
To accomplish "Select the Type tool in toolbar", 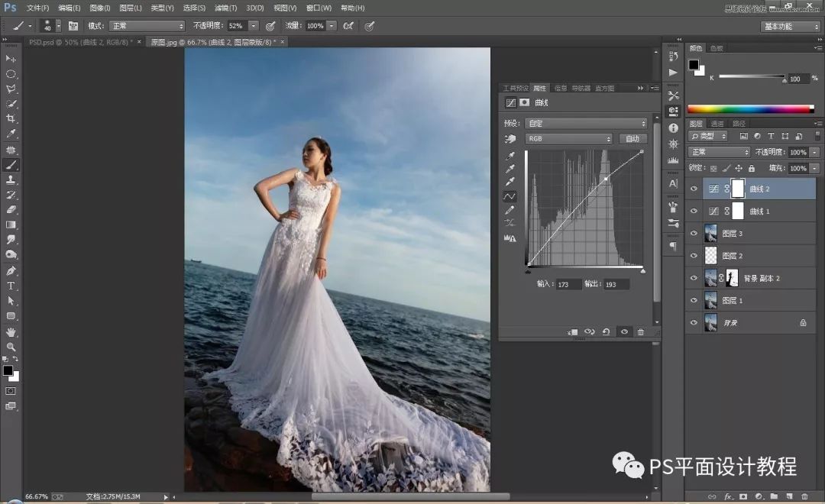I will pos(11,286).
